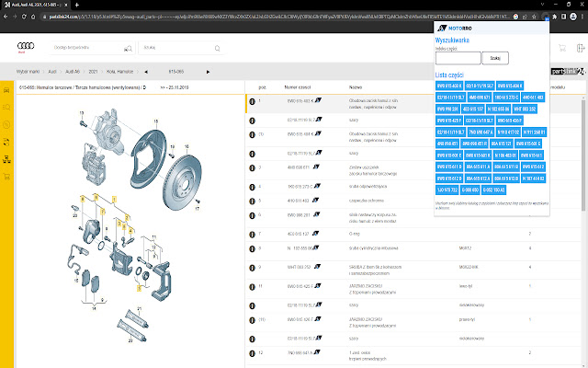Image resolution: width=588 pixels, height=368 pixels.
Task: Click Motorro icon on position 7 O-ring row
Action: 315,233
